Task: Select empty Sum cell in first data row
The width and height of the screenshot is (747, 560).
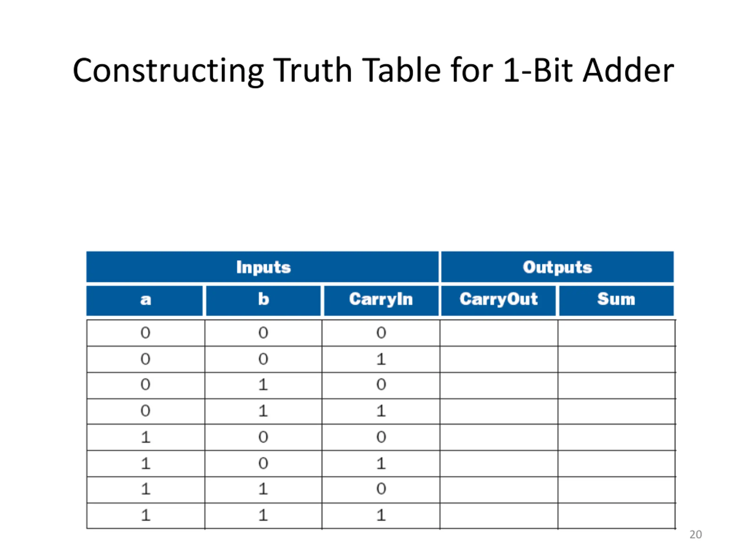Action: [617, 333]
